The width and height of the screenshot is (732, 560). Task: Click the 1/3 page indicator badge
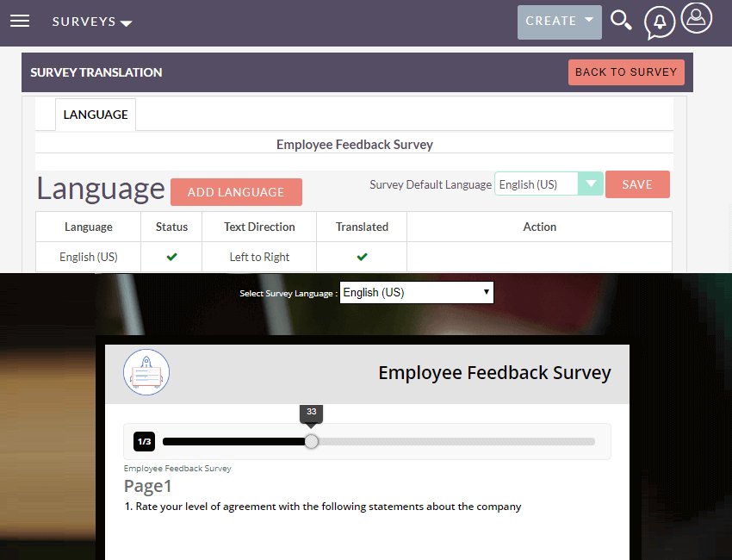[145, 441]
